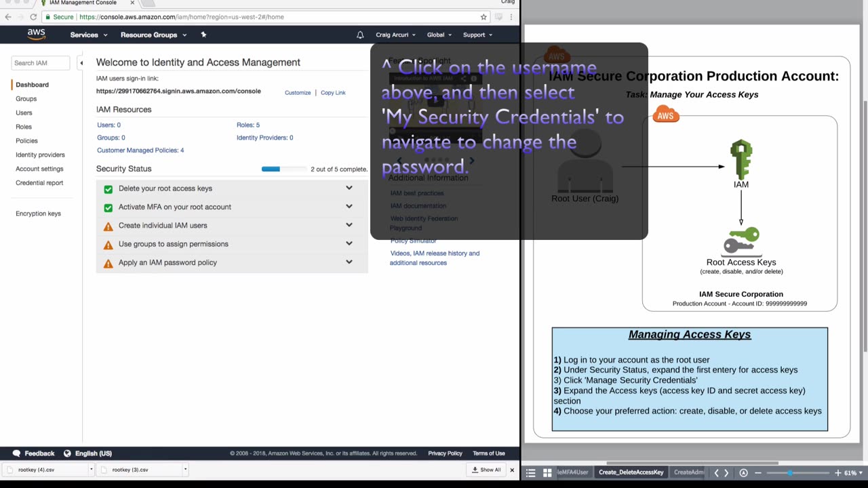Open Encryption keys in IAM sidebar

38,213
